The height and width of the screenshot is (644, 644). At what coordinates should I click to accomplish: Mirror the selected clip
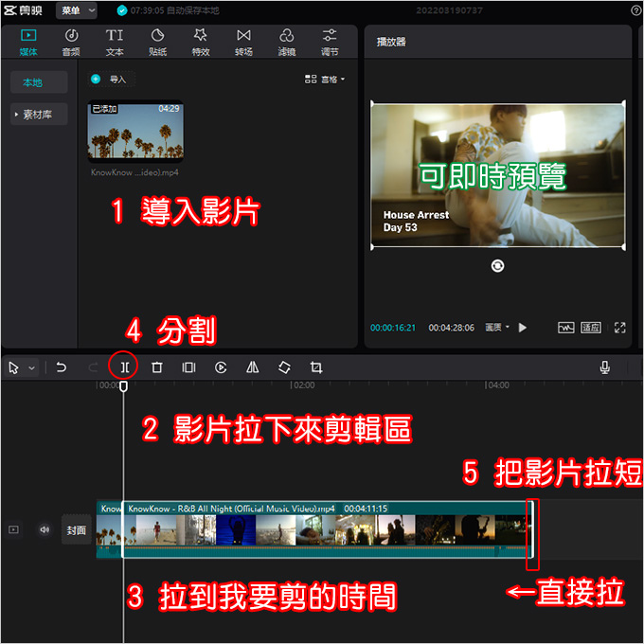253,367
